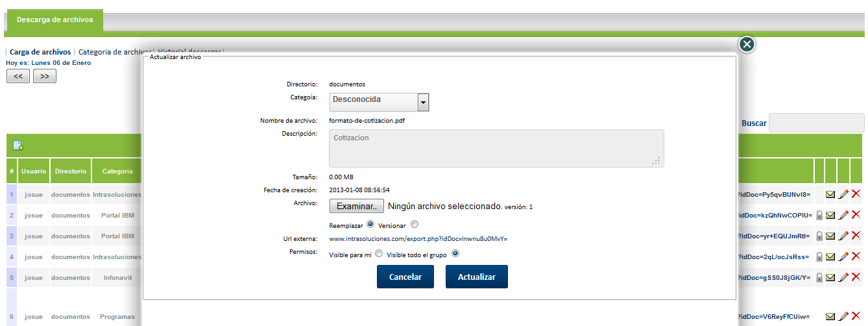The image size is (868, 326).
Task: Click the red X delete icon in row 3
Action: pos(856,236)
